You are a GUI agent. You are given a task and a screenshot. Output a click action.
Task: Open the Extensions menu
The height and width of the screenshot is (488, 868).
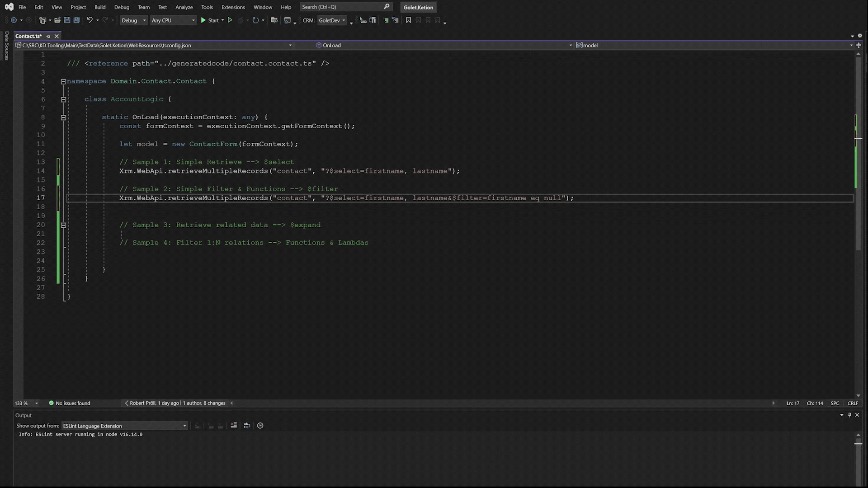[233, 7]
